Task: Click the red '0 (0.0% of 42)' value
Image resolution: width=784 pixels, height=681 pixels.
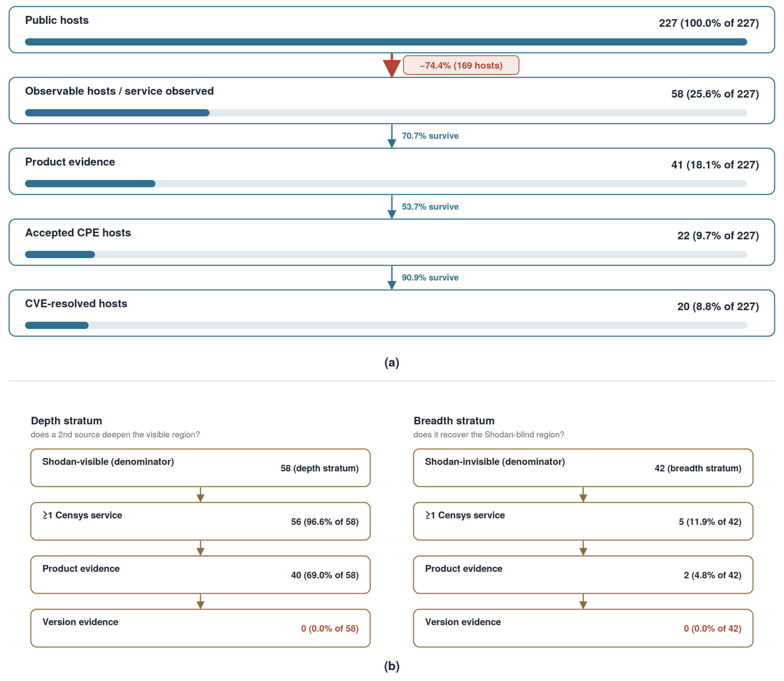Action: [x=713, y=628]
